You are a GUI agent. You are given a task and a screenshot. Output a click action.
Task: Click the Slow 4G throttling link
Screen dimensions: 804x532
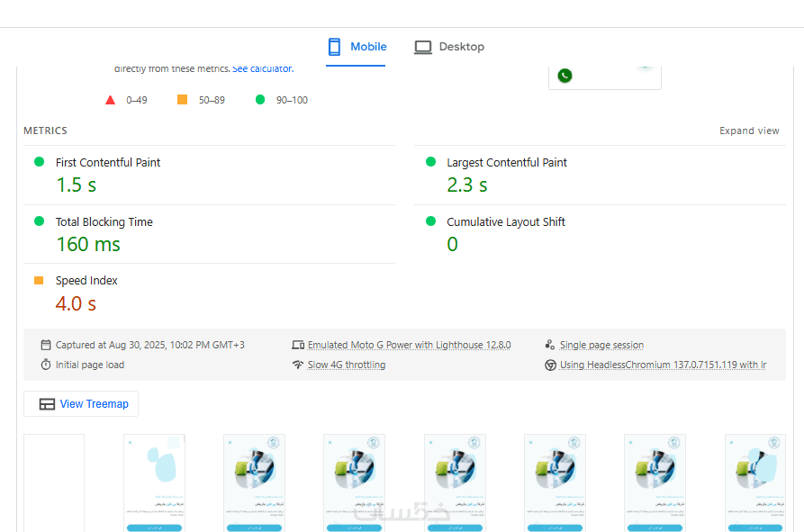(x=346, y=365)
